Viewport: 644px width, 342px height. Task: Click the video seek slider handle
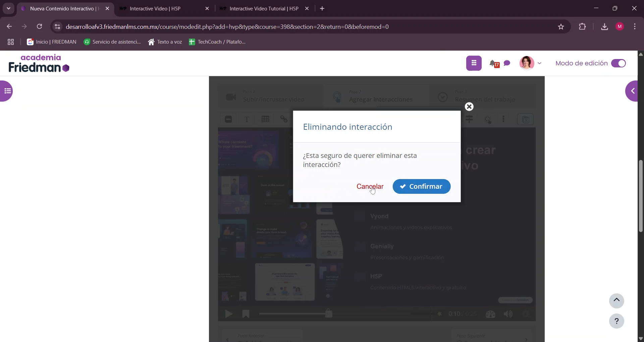pyautogui.click(x=329, y=313)
